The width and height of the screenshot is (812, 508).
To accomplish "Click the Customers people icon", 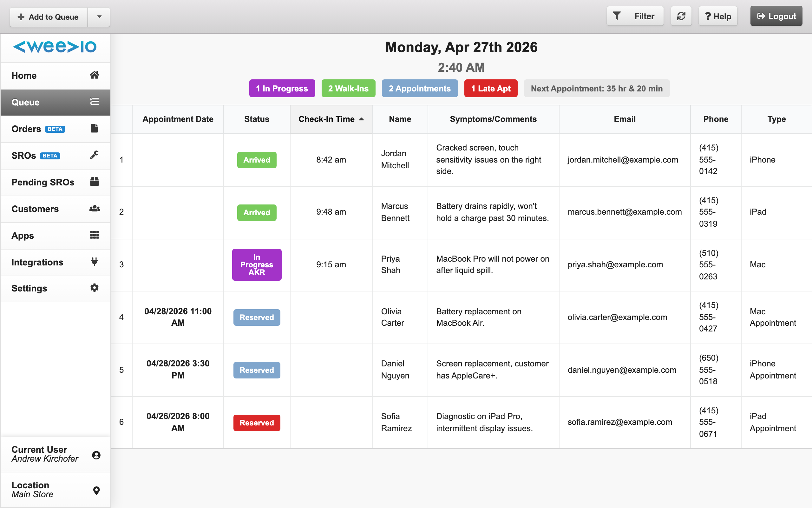I will tap(95, 208).
